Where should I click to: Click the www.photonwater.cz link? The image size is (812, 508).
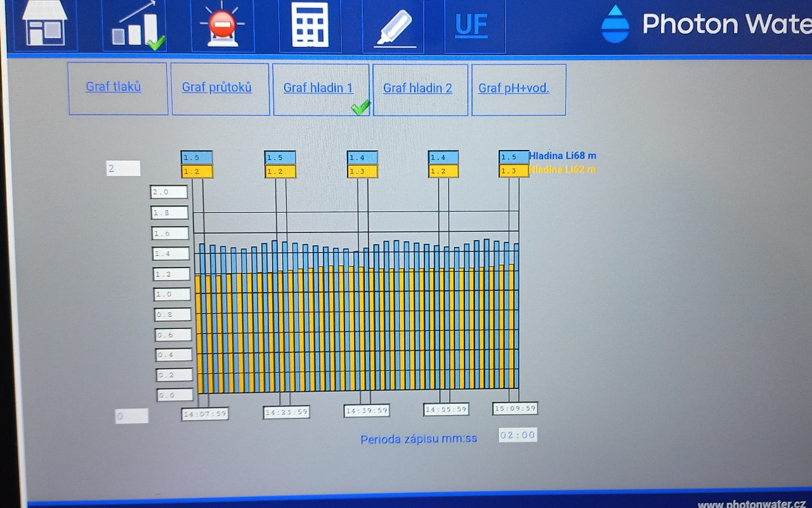[x=752, y=504]
